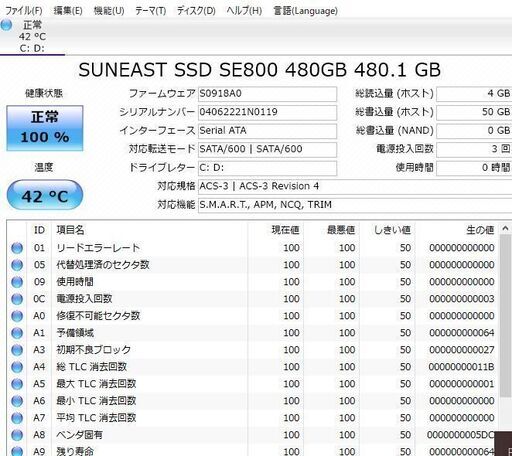Click status icon for A7 平均 TLC 消去回数
Screen dimensions: 512x456
pyautogui.click(x=17, y=418)
